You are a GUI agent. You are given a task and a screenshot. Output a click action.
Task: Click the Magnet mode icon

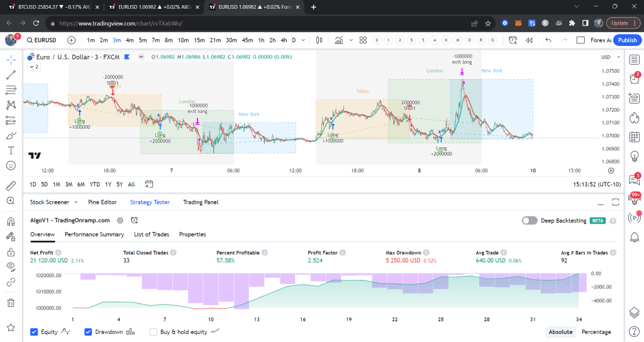coord(11,221)
